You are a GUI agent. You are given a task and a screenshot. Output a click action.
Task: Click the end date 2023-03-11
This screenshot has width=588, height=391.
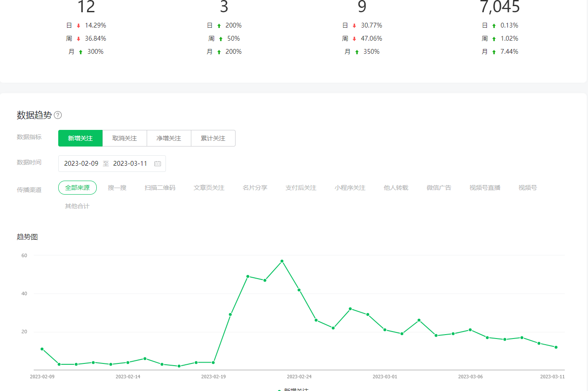click(130, 164)
